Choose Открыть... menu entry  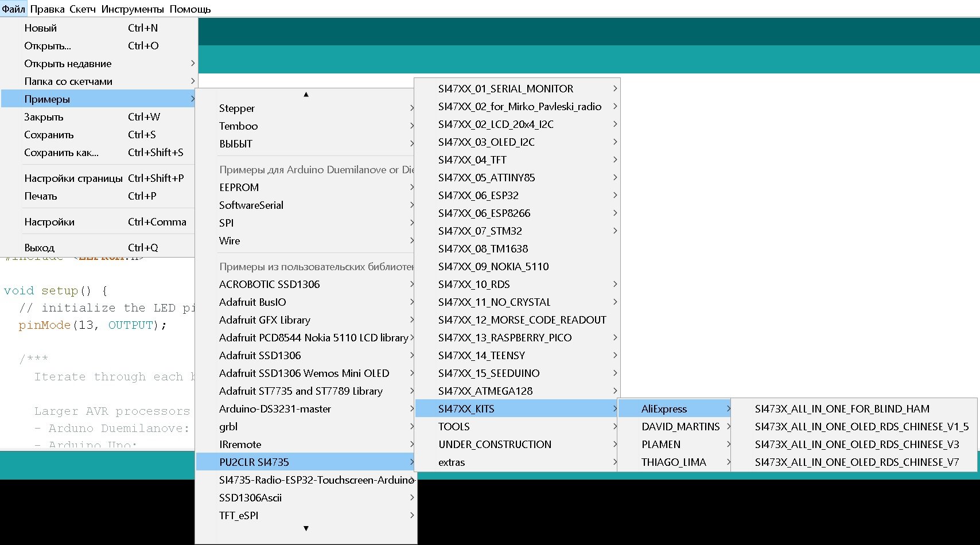[99, 46]
